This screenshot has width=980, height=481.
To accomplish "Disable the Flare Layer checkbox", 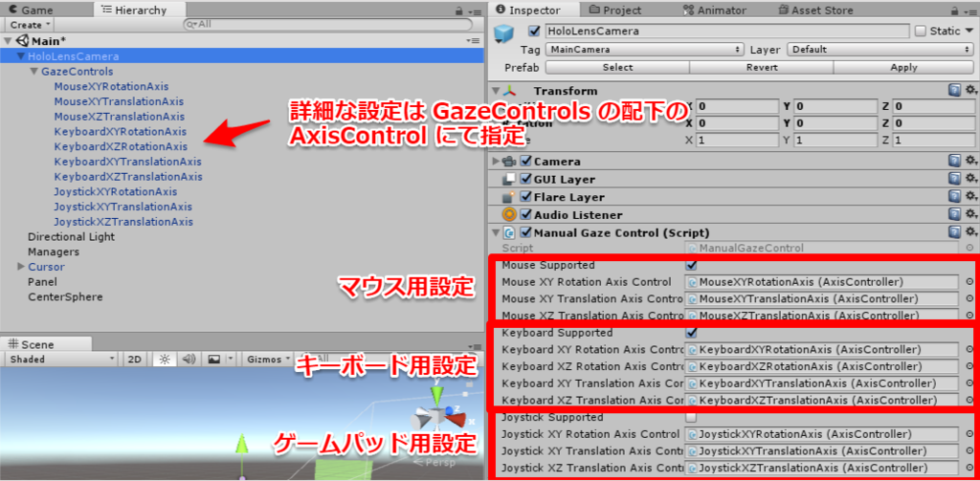I will click(525, 197).
